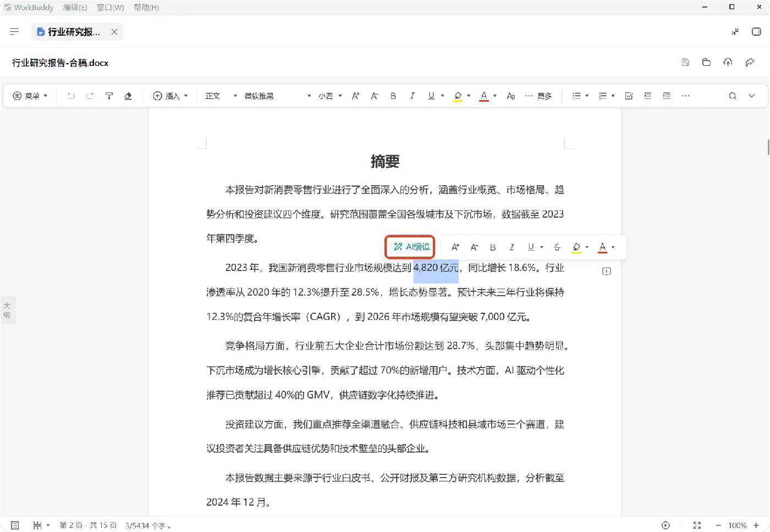
Task: Toggle bold in the main toolbar
Action: tap(393, 96)
